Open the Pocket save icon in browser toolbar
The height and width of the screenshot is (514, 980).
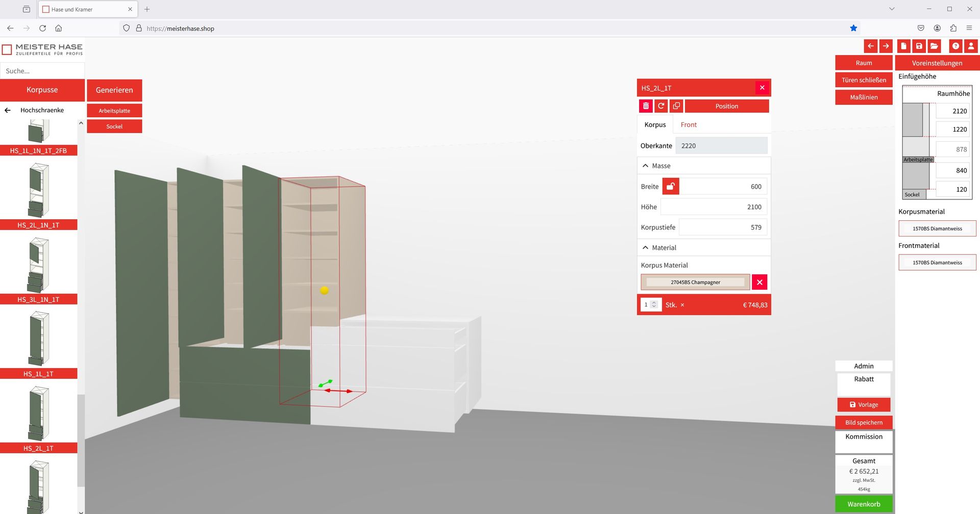click(x=921, y=29)
